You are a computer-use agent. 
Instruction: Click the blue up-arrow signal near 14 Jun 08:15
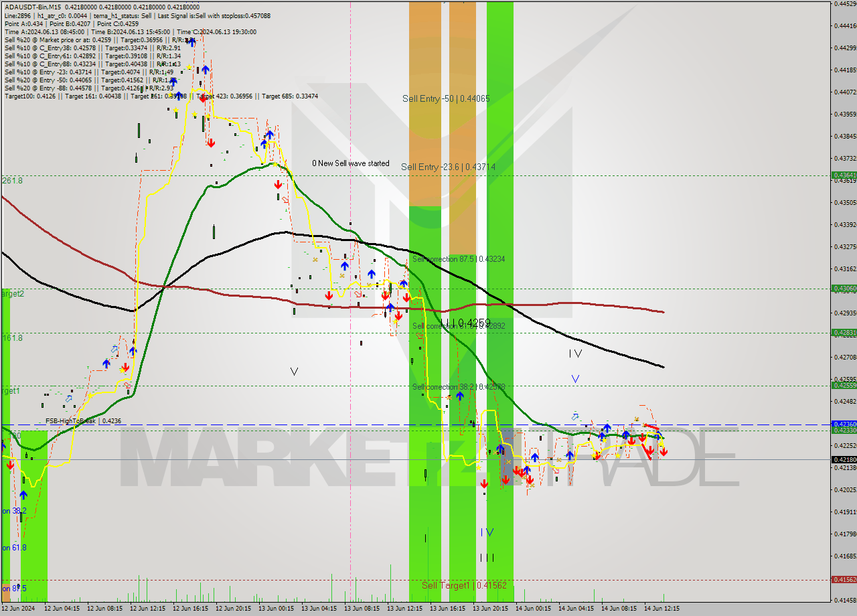(x=606, y=427)
